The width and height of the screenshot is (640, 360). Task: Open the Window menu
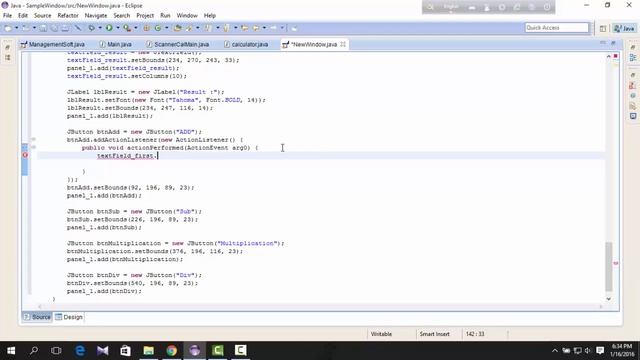(x=187, y=16)
